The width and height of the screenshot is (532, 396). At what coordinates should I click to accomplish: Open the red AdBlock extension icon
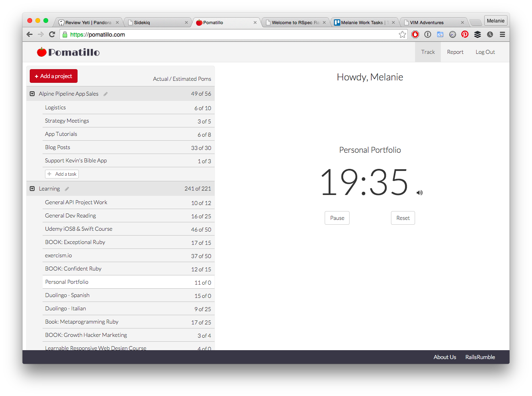(x=415, y=35)
